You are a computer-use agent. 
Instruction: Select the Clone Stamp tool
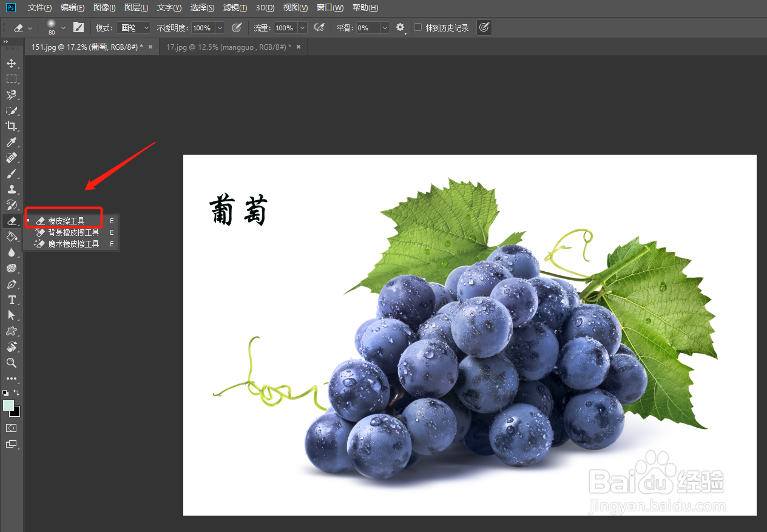[11, 189]
